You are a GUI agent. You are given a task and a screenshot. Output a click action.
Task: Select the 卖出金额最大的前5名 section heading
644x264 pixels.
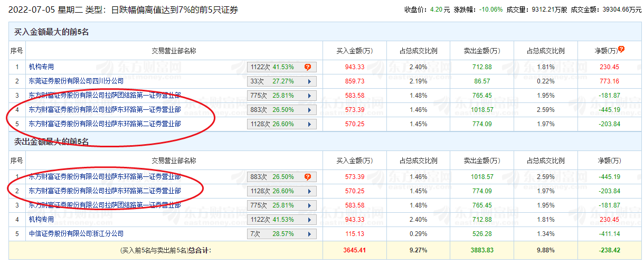(51, 142)
